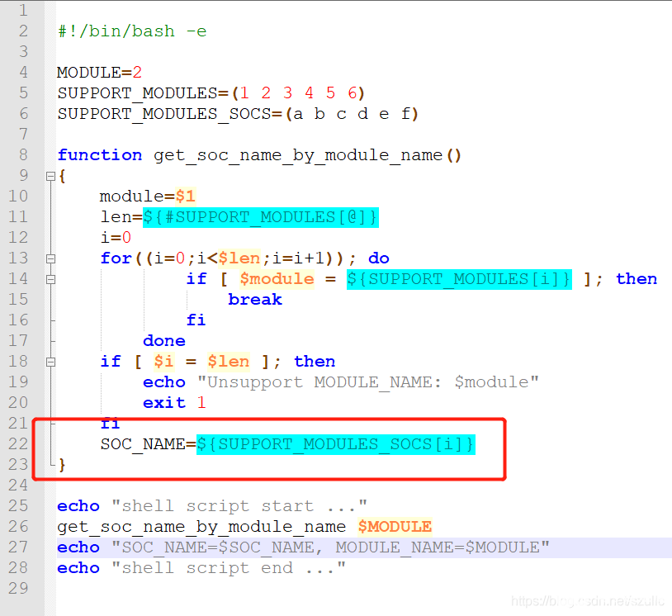
Task: Click the 'module=$1' assignment on line 10
Action: [x=148, y=197]
